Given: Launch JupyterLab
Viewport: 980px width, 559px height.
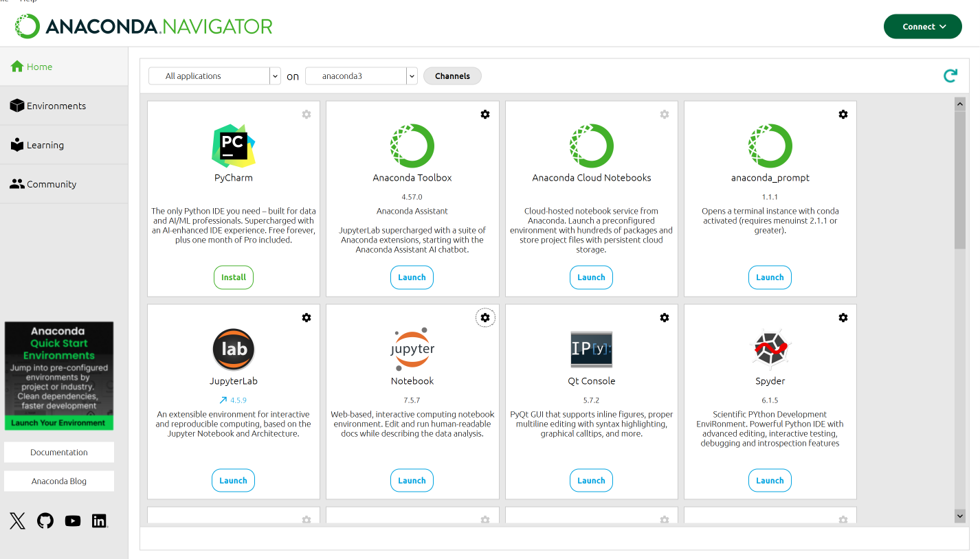Looking at the screenshot, I should tap(233, 481).
